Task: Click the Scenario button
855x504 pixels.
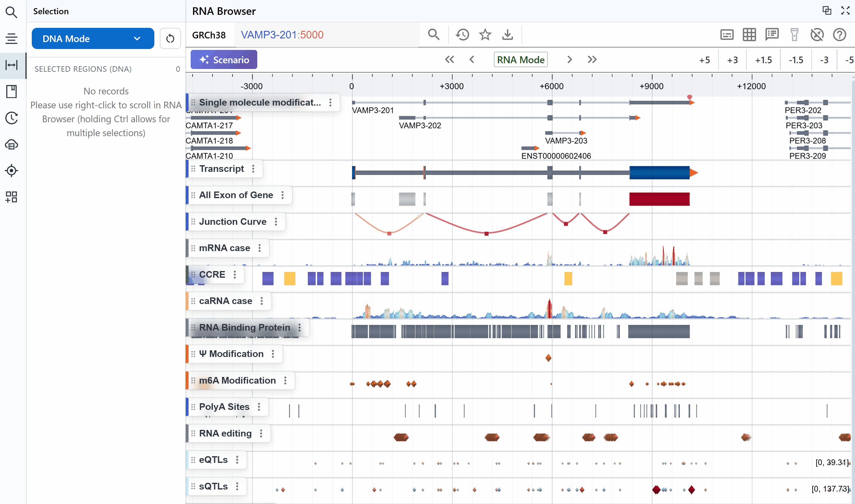Action: 224,60
